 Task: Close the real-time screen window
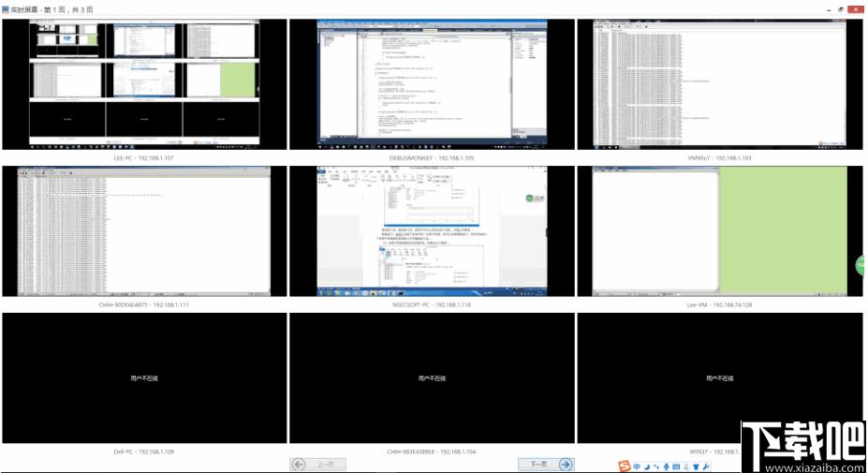pyautogui.click(x=856, y=9)
